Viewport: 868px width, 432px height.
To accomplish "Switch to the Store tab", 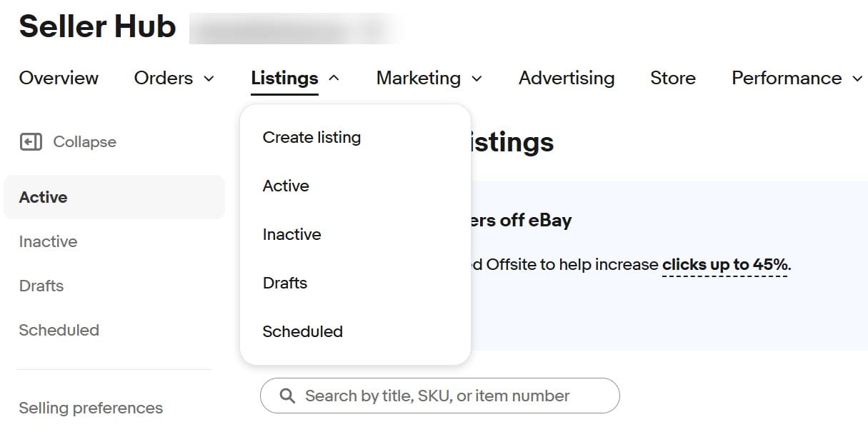I will (672, 78).
